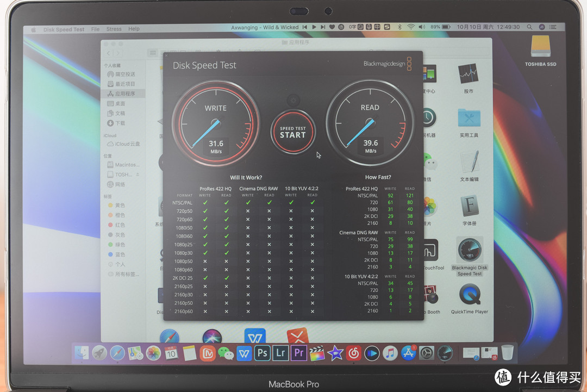Open Spotlight search in menu bar

click(x=529, y=27)
